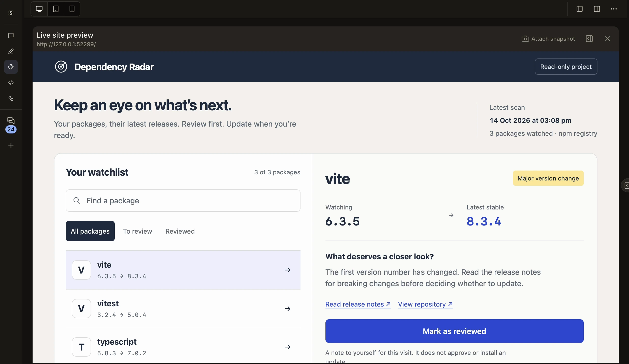Image resolution: width=629 pixels, height=364 pixels.
Task: Close the Live site preview panel
Action: (x=608, y=39)
